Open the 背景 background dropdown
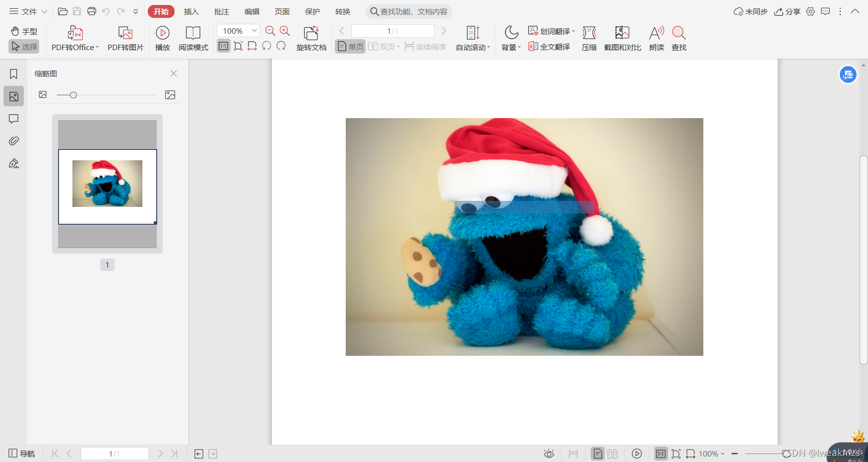The height and width of the screenshot is (462, 868). (x=511, y=39)
